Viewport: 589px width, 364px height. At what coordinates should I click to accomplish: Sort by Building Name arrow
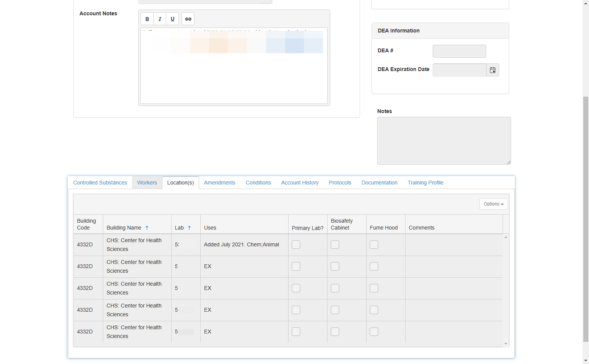click(147, 228)
